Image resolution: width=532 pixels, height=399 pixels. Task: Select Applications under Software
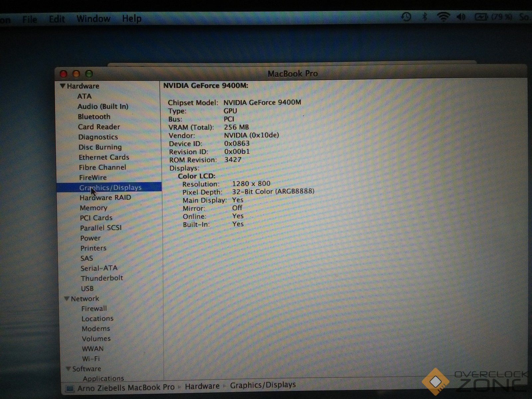coord(103,378)
